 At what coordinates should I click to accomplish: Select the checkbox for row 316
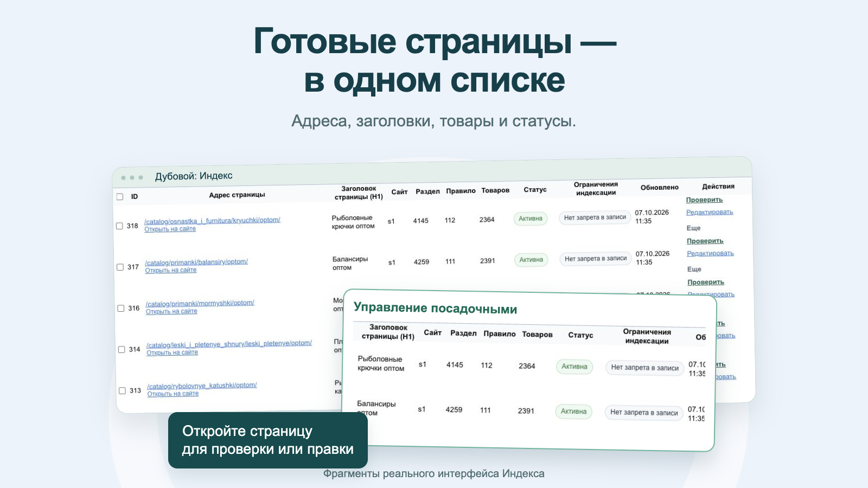[121, 309]
